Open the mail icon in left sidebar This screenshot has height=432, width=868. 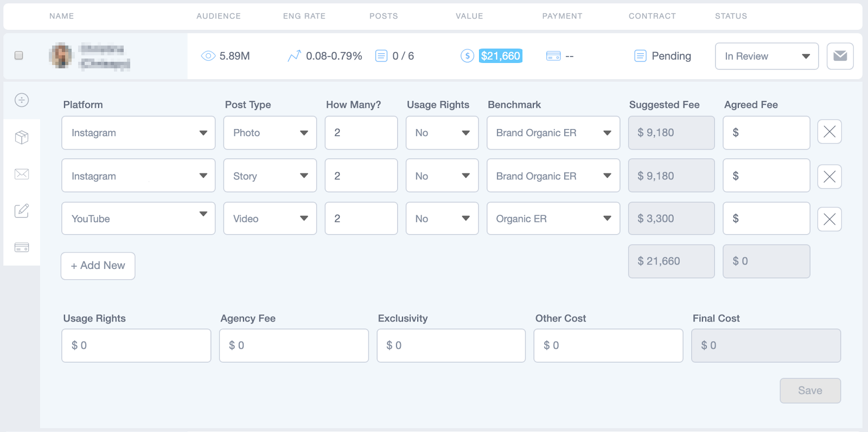[x=22, y=174]
